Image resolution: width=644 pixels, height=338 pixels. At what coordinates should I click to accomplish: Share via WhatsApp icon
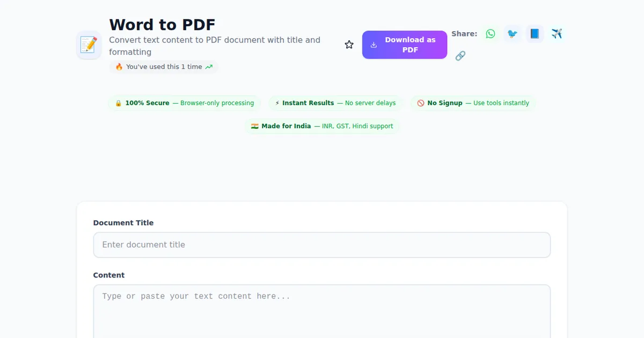coord(491,34)
